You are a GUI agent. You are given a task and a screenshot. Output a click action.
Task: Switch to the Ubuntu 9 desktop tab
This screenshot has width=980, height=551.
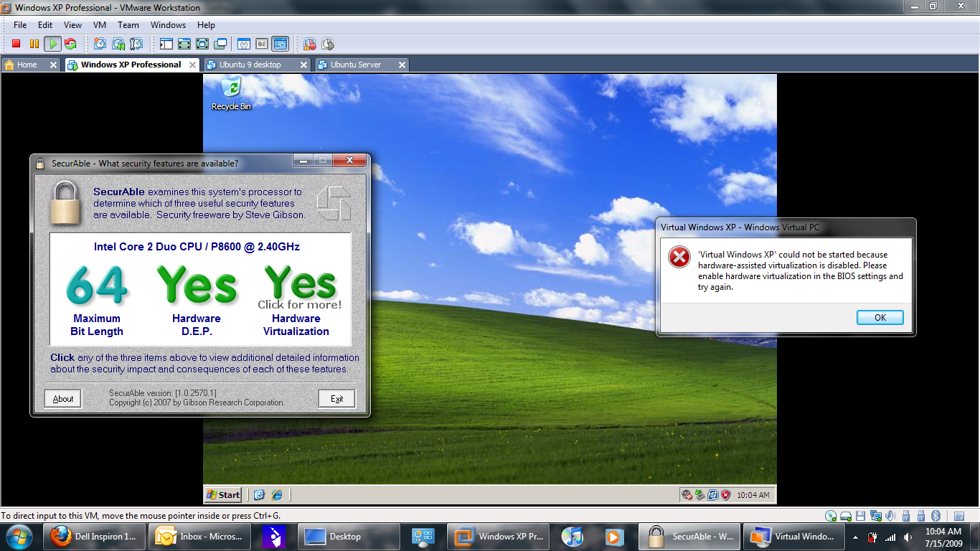tap(250, 65)
